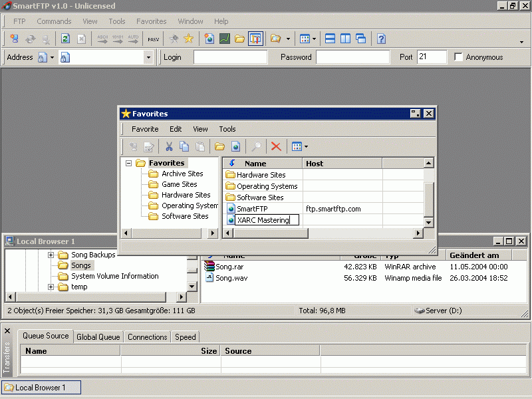
Task: Click the Copy icon in Favorites toolbar
Action: point(184,146)
